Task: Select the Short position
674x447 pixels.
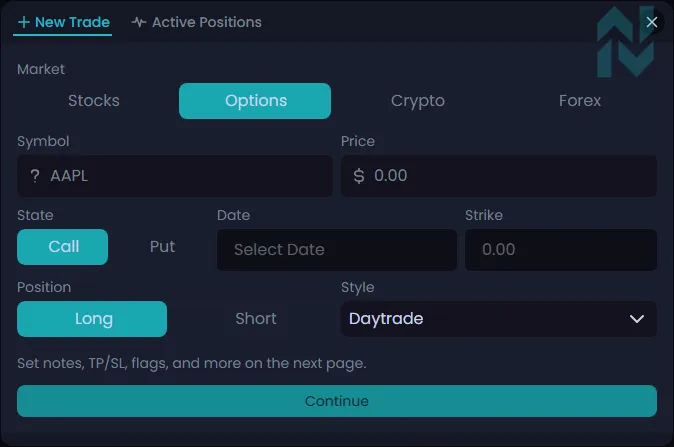Action: tap(256, 319)
